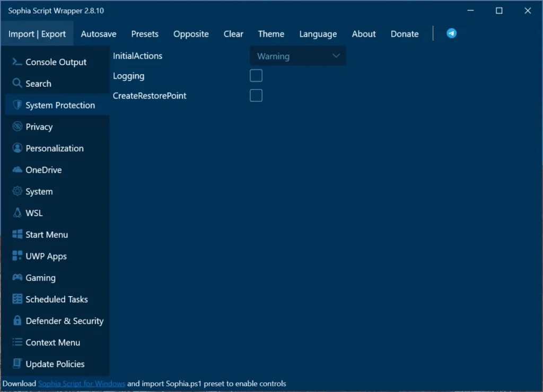Expand the Theme menu
This screenshot has height=392, width=543.
pyautogui.click(x=271, y=34)
